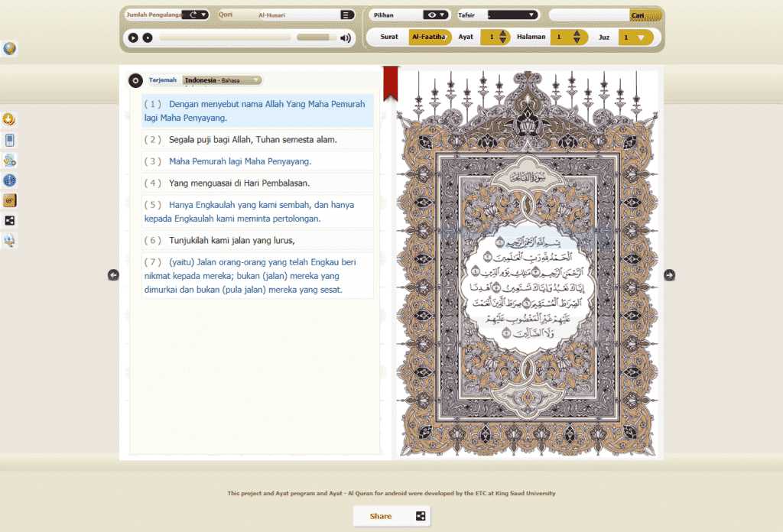Image resolution: width=783 pixels, height=532 pixels.
Task: Click the gold download icon in sidebar
Action: click(x=9, y=119)
